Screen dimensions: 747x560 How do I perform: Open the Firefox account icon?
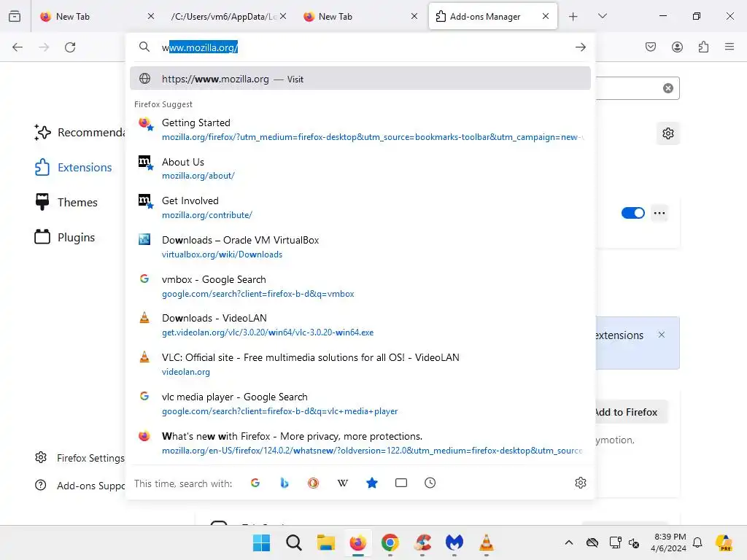(x=677, y=47)
